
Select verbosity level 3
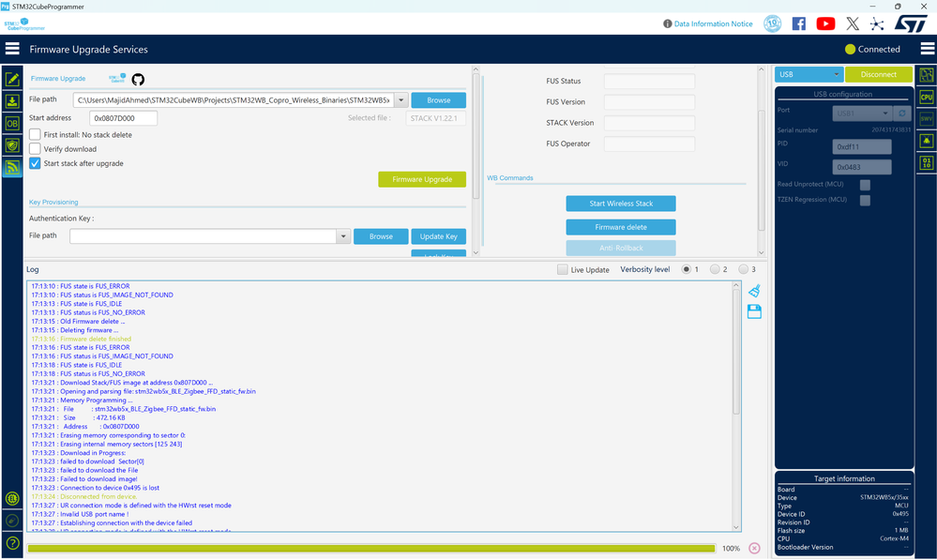pos(744,269)
